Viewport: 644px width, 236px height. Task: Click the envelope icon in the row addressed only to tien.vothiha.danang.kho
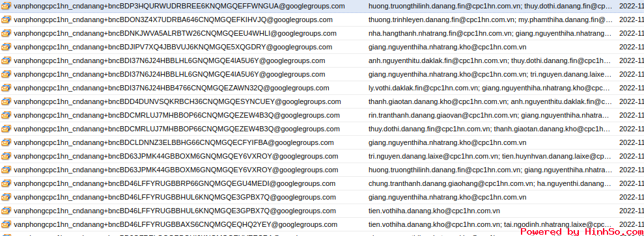(6, 211)
